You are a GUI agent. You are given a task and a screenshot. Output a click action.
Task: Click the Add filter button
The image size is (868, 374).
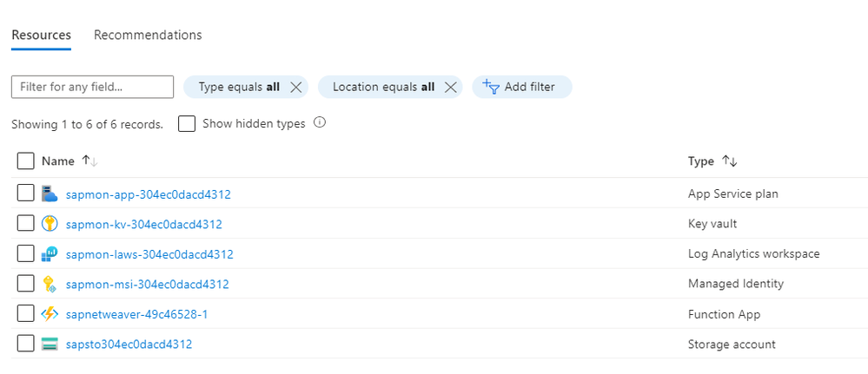pyautogui.click(x=521, y=87)
